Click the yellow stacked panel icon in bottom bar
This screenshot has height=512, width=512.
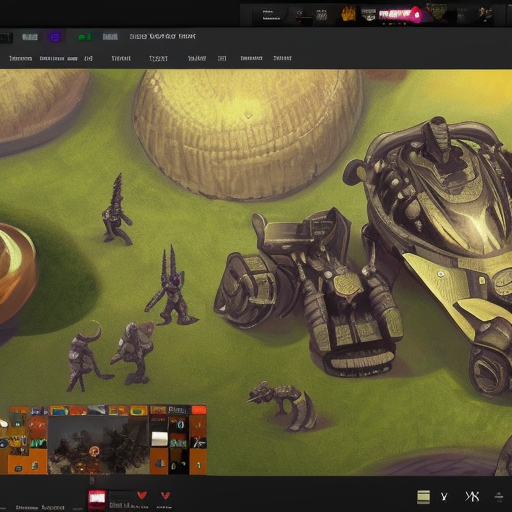click(x=423, y=496)
